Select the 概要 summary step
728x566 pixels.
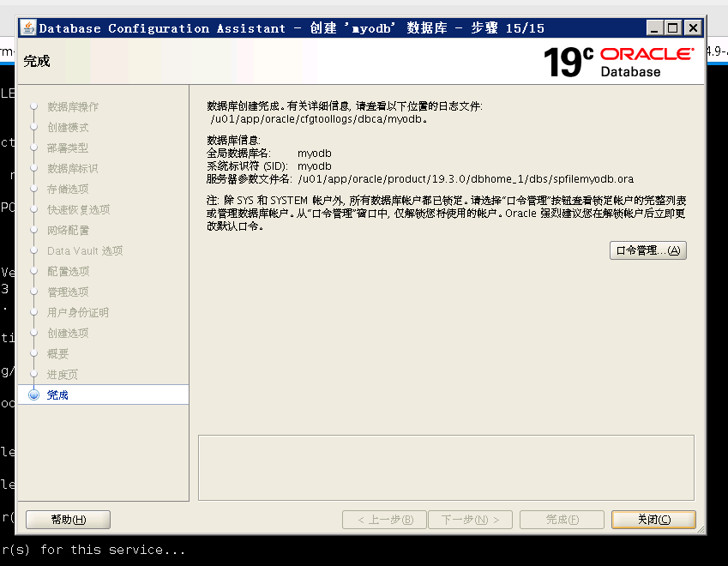[57, 354]
